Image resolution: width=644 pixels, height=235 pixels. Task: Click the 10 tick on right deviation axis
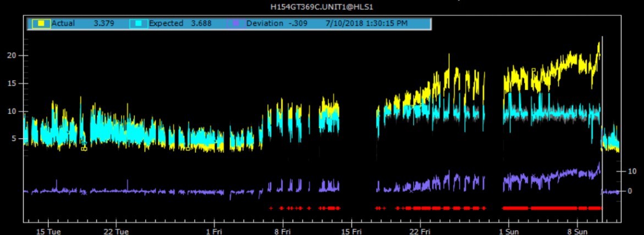[x=632, y=171]
